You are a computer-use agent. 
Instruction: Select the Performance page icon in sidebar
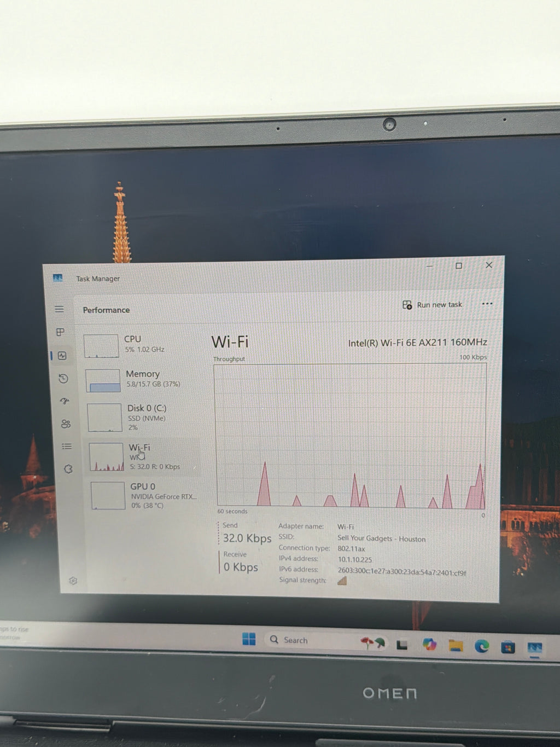click(62, 356)
